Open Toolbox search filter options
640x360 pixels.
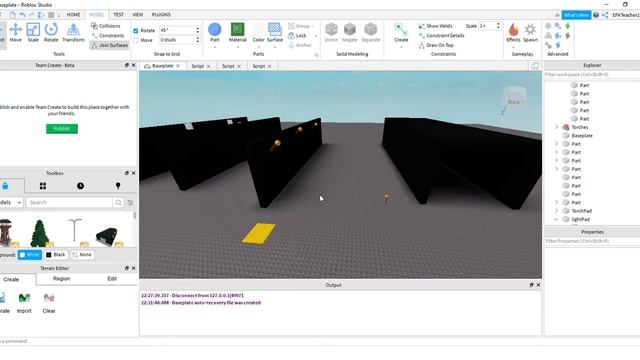pyautogui.click(x=130, y=202)
